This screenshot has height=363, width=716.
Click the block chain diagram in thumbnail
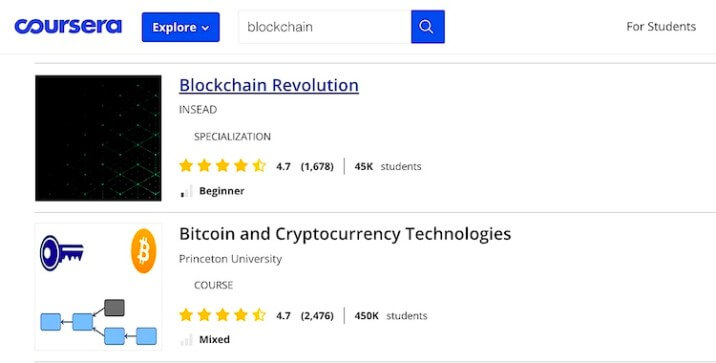[x=99, y=322]
